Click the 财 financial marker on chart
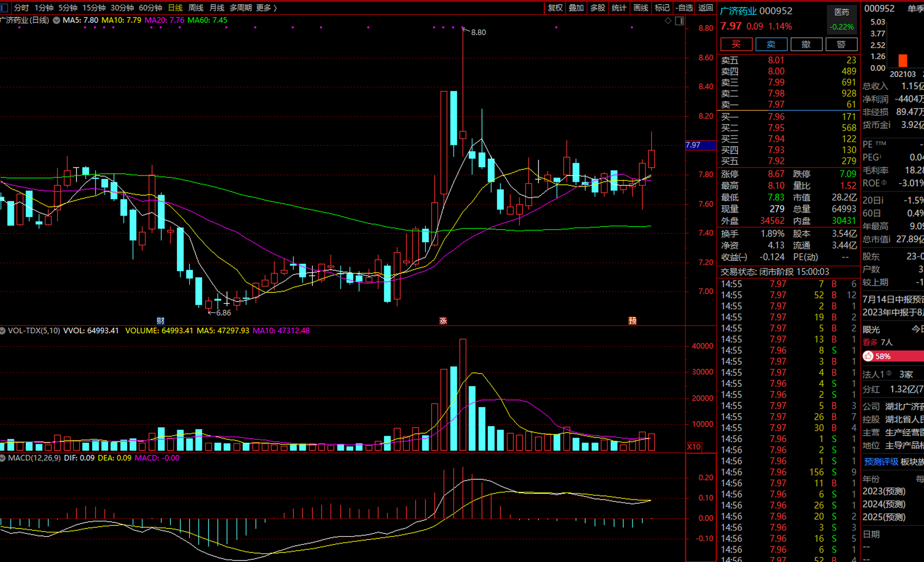 [x=161, y=321]
